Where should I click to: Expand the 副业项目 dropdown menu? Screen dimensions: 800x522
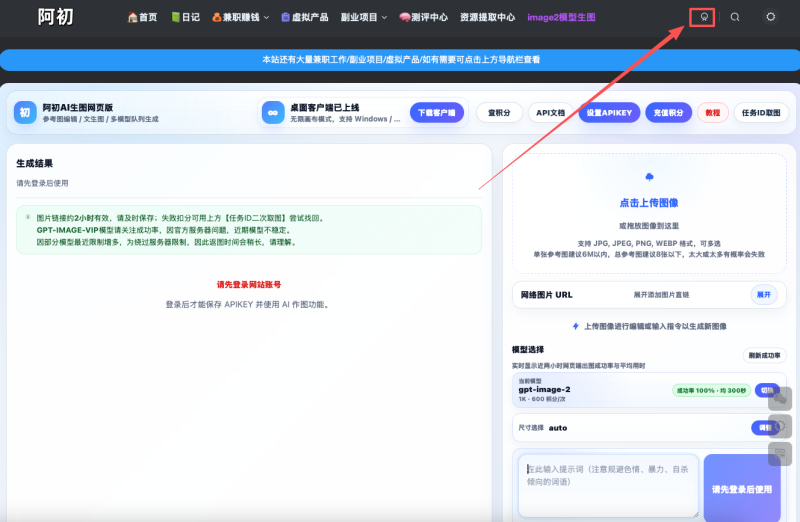364,17
